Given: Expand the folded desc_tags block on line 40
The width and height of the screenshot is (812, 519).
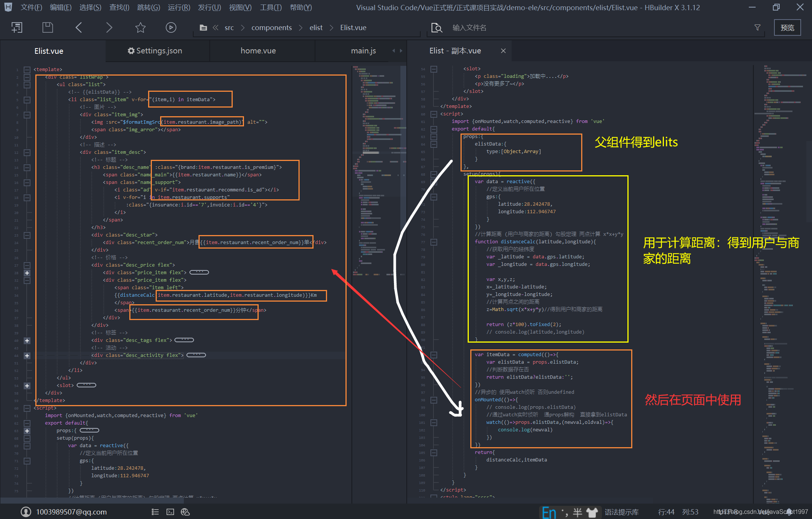Looking at the screenshot, I should click(27, 340).
